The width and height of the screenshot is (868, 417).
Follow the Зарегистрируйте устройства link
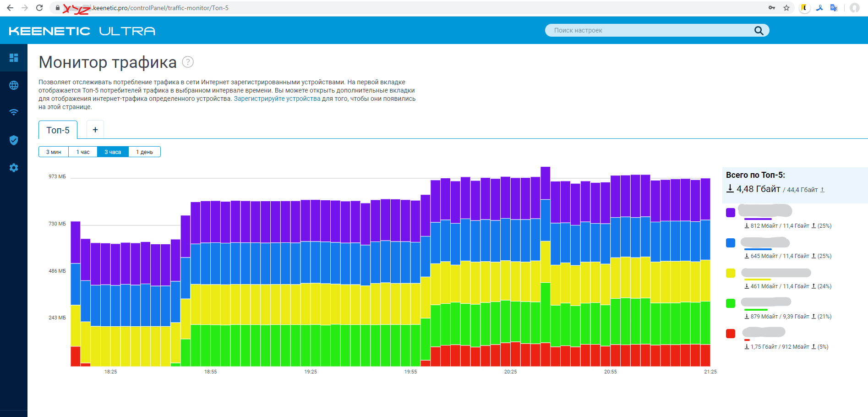point(277,99)
